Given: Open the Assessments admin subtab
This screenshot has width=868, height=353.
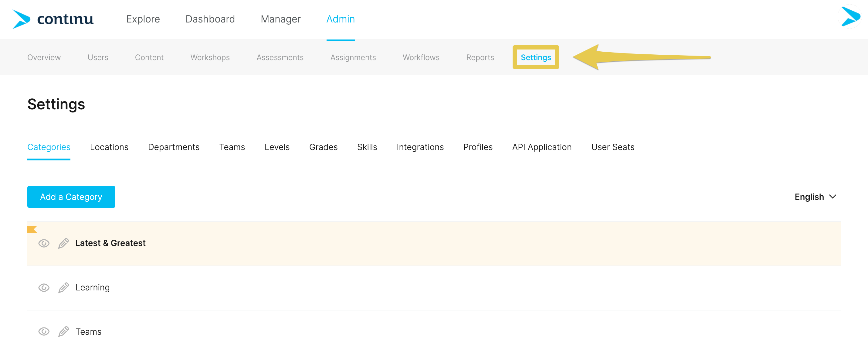Looking at the screenshot, I should [x=280, y=57].
